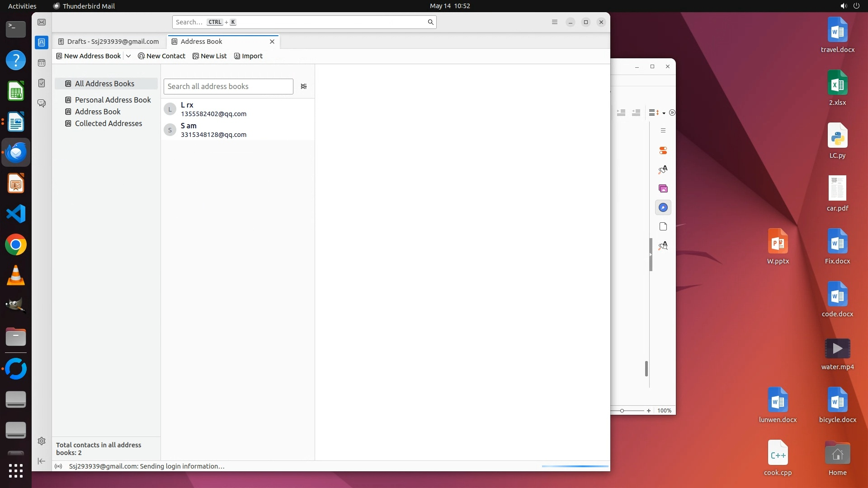Select the Collected Addresses book
Viewport: 868px width, 488px height.
(x=108, y=123)
